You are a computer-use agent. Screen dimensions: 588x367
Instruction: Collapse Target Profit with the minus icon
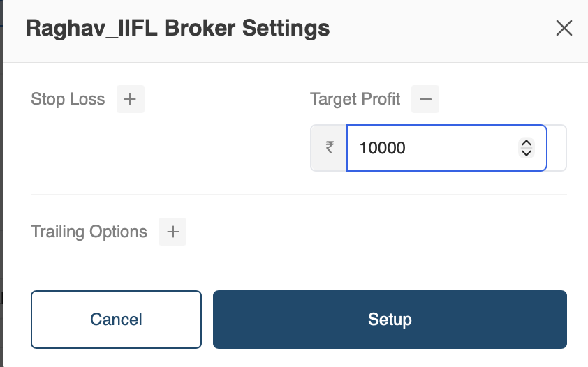pos(425,99)
